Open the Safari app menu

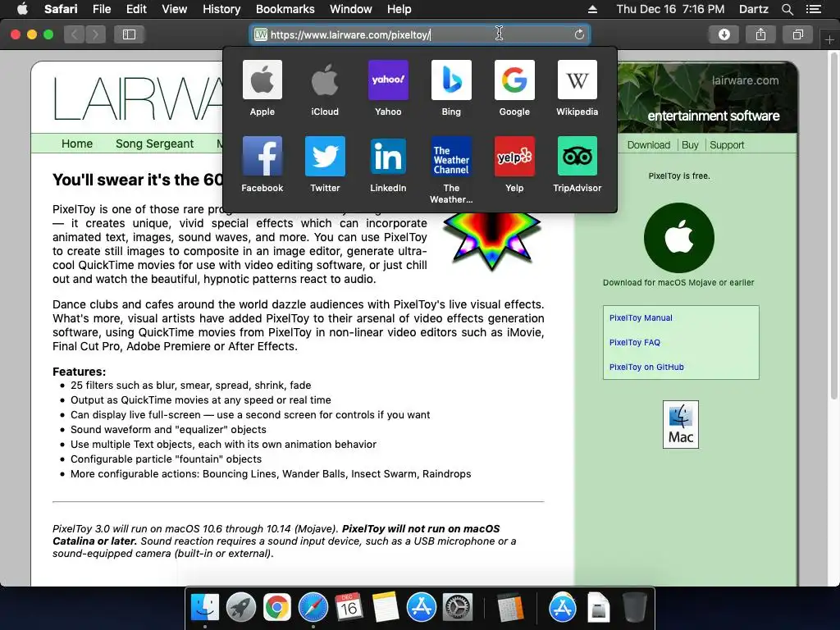pos(61,9)
